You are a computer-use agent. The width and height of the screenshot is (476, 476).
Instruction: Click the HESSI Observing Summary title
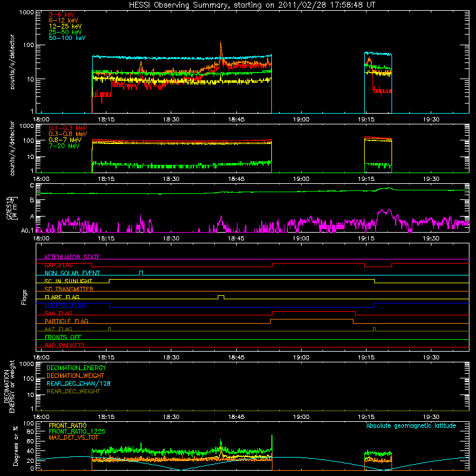pos(252,5)
